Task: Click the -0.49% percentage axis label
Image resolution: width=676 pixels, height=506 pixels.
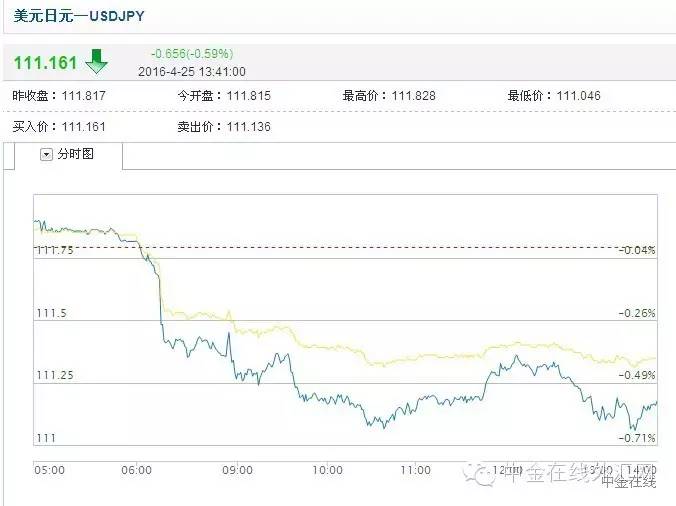Action: 637,375
